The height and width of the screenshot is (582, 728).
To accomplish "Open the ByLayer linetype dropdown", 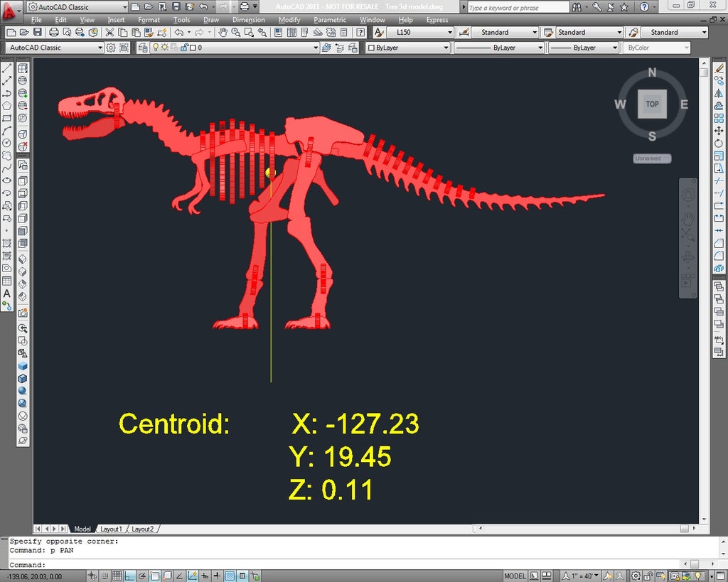I will click(x=498, y=48).
